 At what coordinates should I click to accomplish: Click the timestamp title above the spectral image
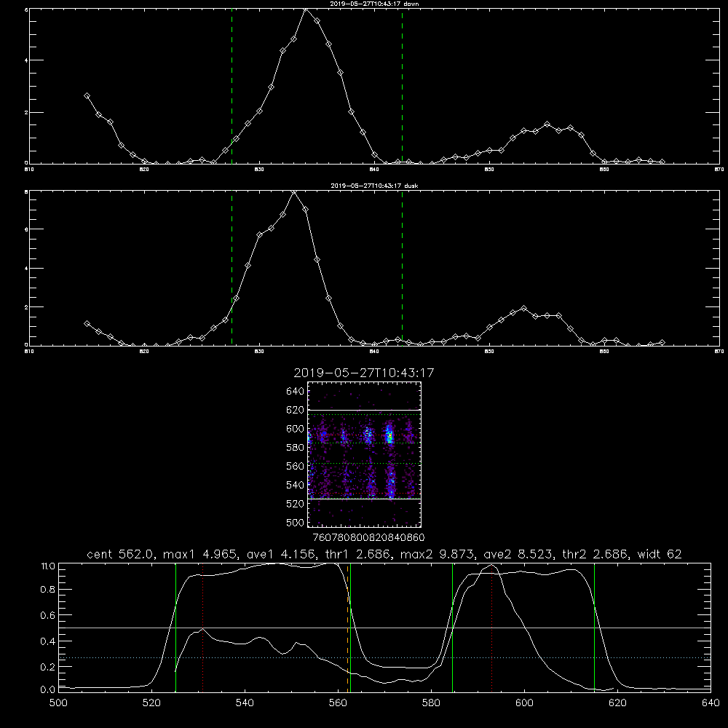click(x=364, y=373)
